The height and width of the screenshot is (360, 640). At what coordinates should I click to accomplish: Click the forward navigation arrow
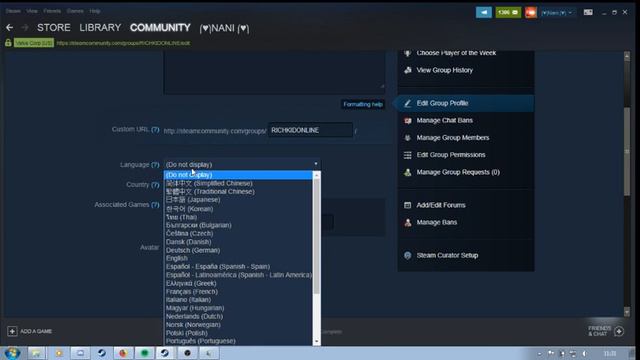25,27
